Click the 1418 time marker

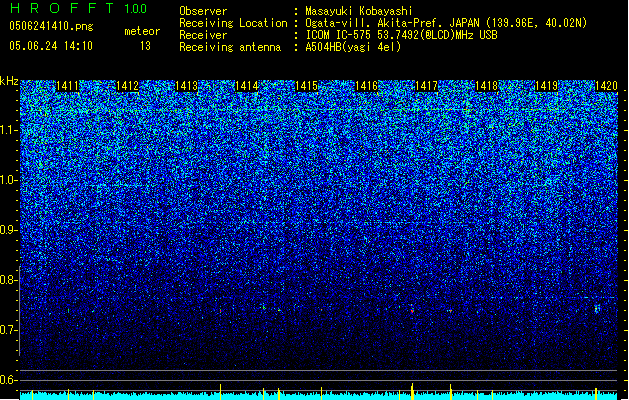486,86
